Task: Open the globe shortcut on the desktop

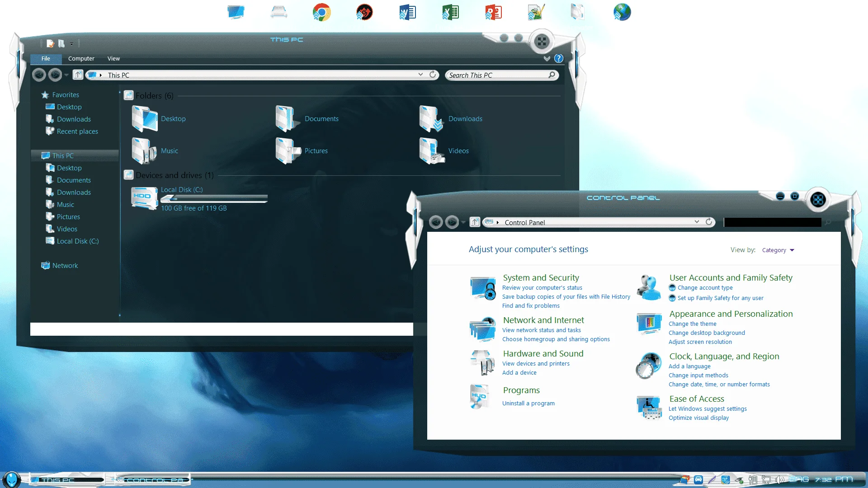Action: (622, 12)
